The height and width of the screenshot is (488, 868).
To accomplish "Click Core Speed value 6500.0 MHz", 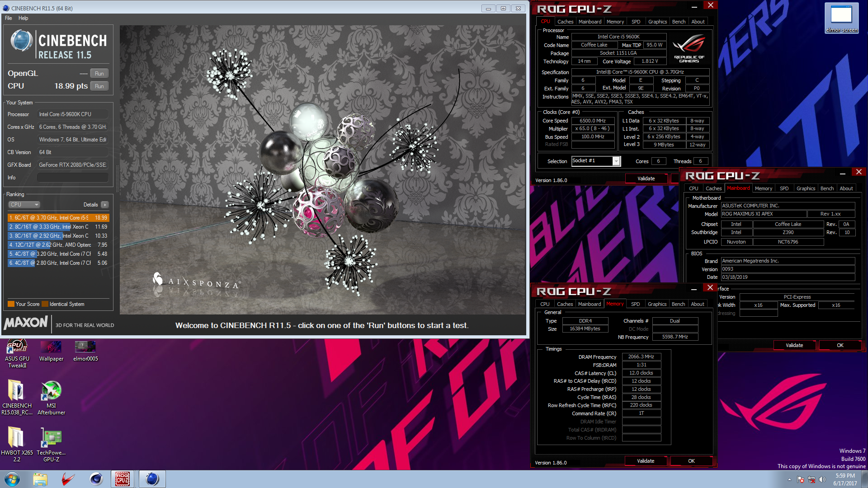I will (x=593, y=121).
